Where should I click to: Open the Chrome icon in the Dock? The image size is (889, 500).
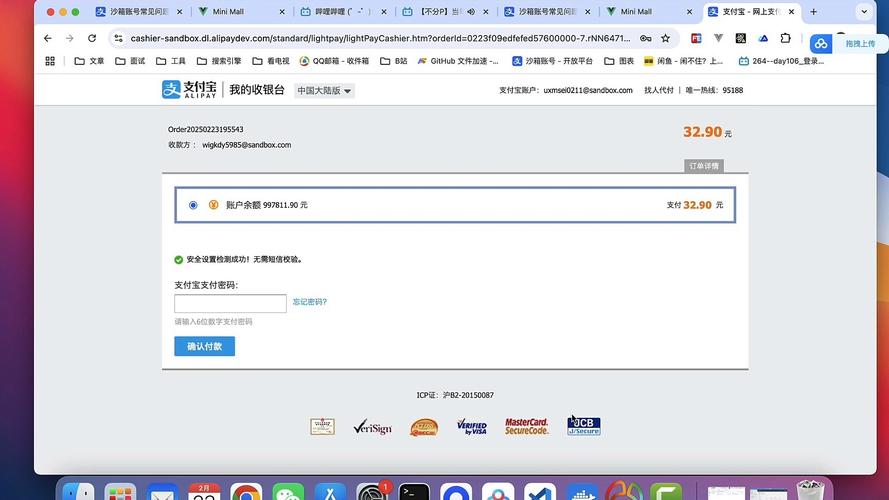pyautogui.click(x=246, y=492)
